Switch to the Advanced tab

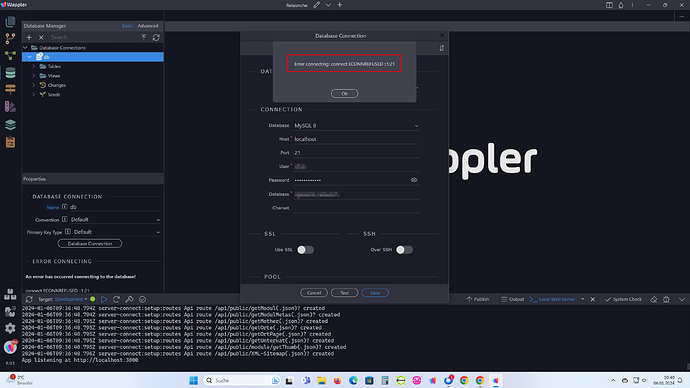click(x=148, y=26)
